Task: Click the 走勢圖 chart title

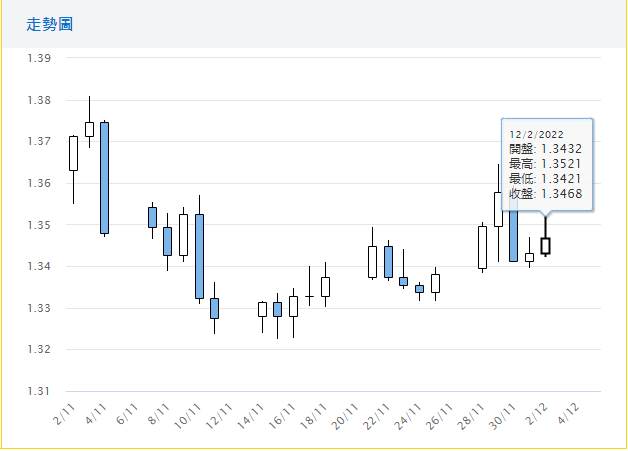Action: point(49,23)
